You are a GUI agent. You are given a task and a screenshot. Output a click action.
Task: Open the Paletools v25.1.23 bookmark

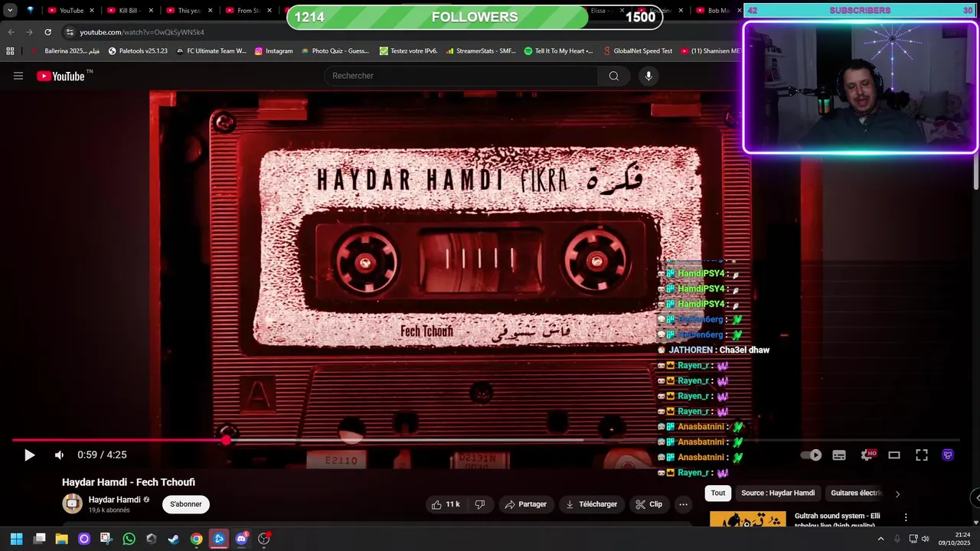coord(138,51)
